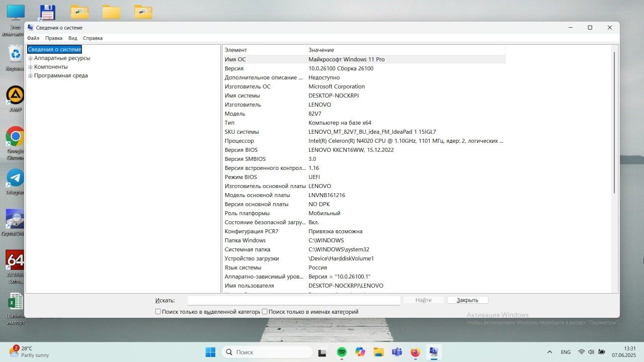Launch Google Chrome desktop shortcut
The height and width of the screenshot is (362, 644).
click(x=15, y=142)
